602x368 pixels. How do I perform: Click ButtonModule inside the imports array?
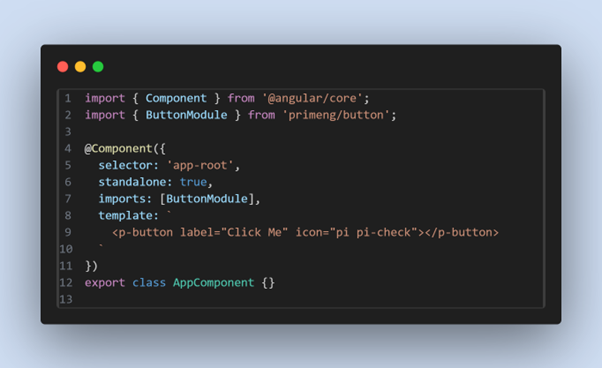pos(207,199)
